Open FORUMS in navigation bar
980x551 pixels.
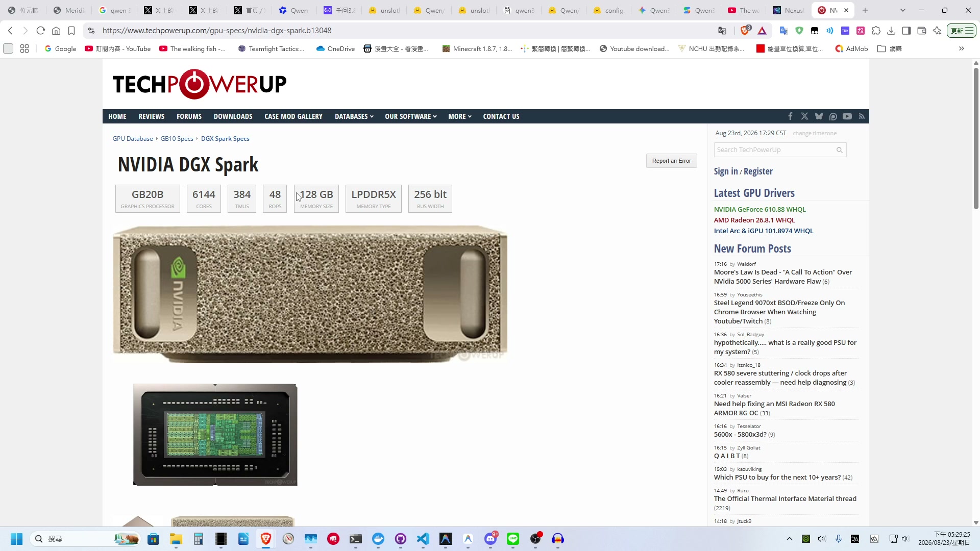pyautogui.click(x=189, y=116)
